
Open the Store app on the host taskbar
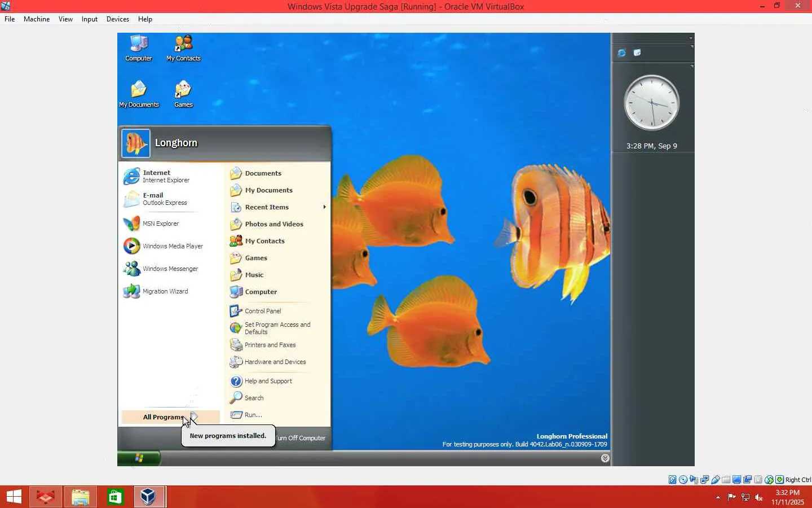115,497
